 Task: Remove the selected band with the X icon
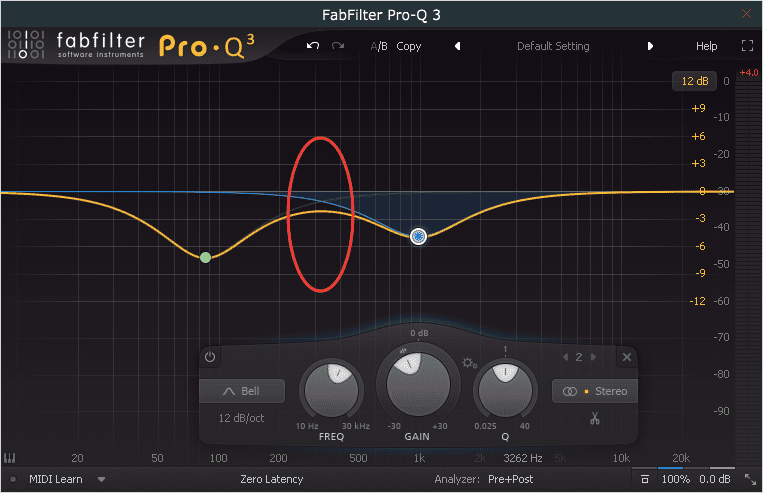(626, 357)
